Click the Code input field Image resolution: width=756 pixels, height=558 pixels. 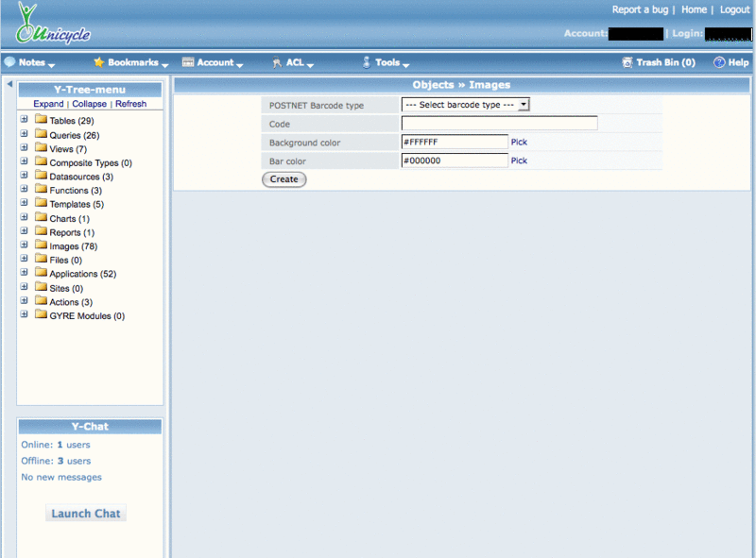tap(499, 124)
